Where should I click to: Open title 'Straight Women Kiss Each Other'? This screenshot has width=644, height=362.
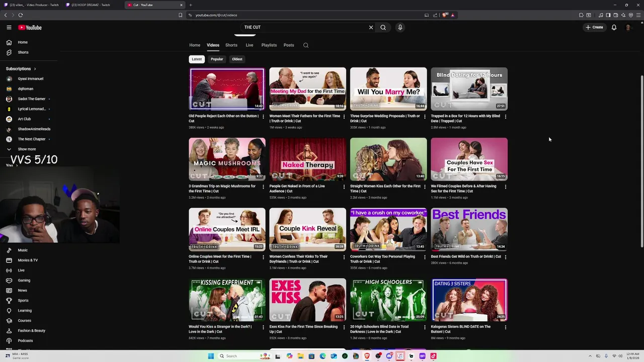[385, 189]
